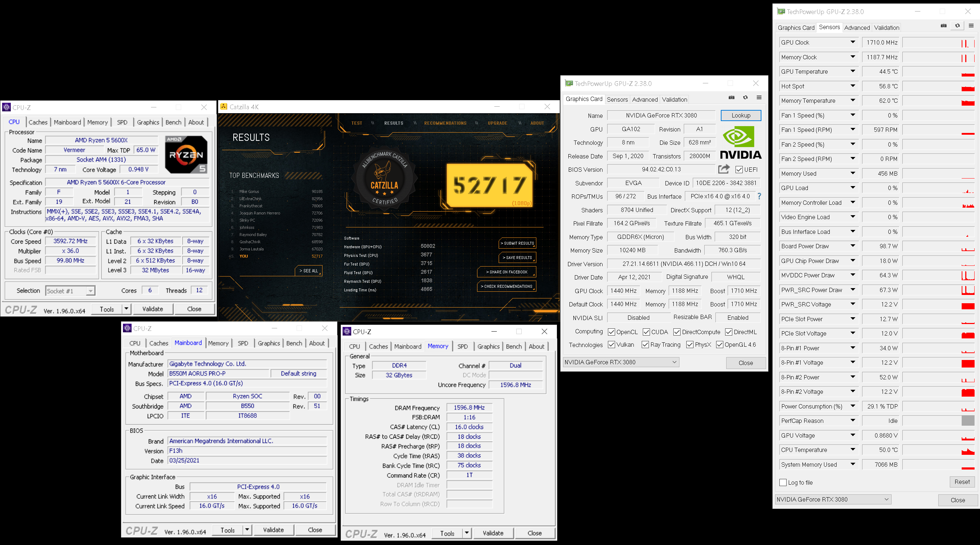The height and width of the screenshot is (545, 980).
Task: Click the screenshot camera icon in GPU-Z Sensors window
Action: tap(943, 26)
